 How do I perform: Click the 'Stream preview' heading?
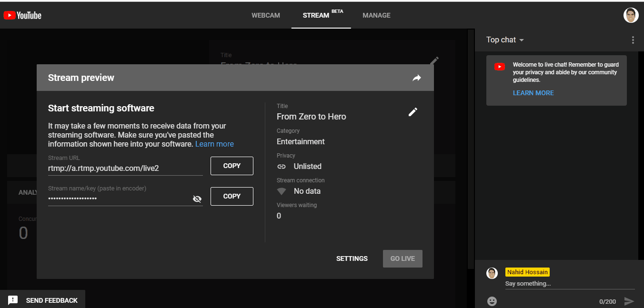click(x=81, y=78)
